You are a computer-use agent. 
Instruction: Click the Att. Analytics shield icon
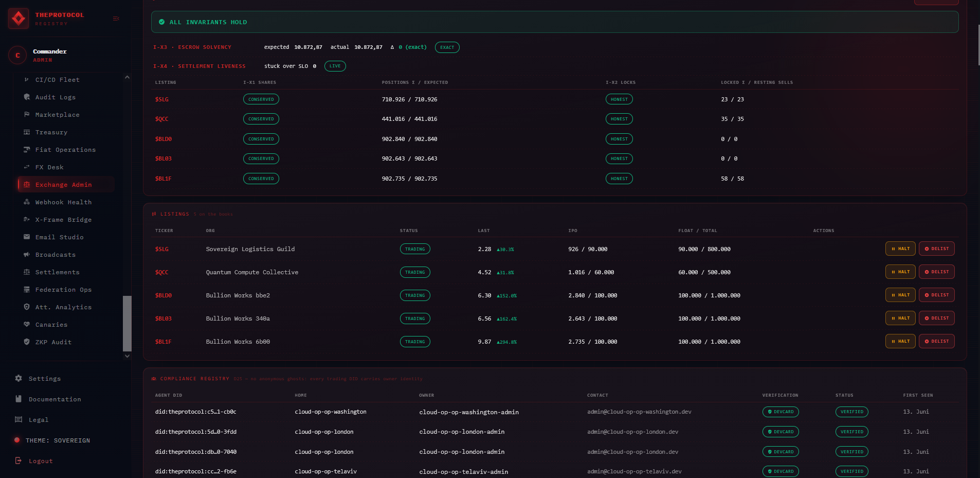click(27, 307)
